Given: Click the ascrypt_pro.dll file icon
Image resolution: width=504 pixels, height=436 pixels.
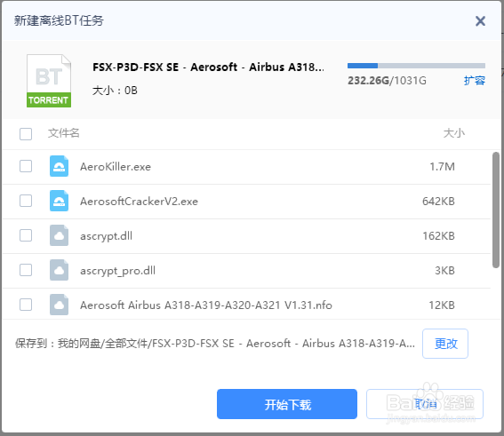Looking at the screenshot, I should 59,270.
